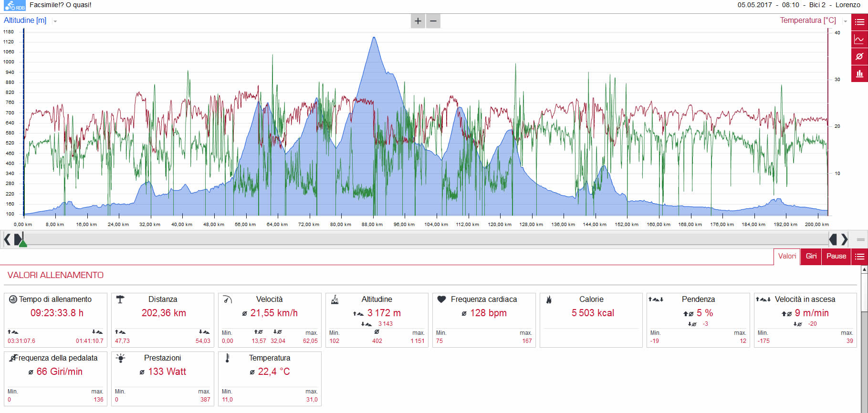
Task: Click the collapse handle right of the range slider
Action: pos(861,239)
